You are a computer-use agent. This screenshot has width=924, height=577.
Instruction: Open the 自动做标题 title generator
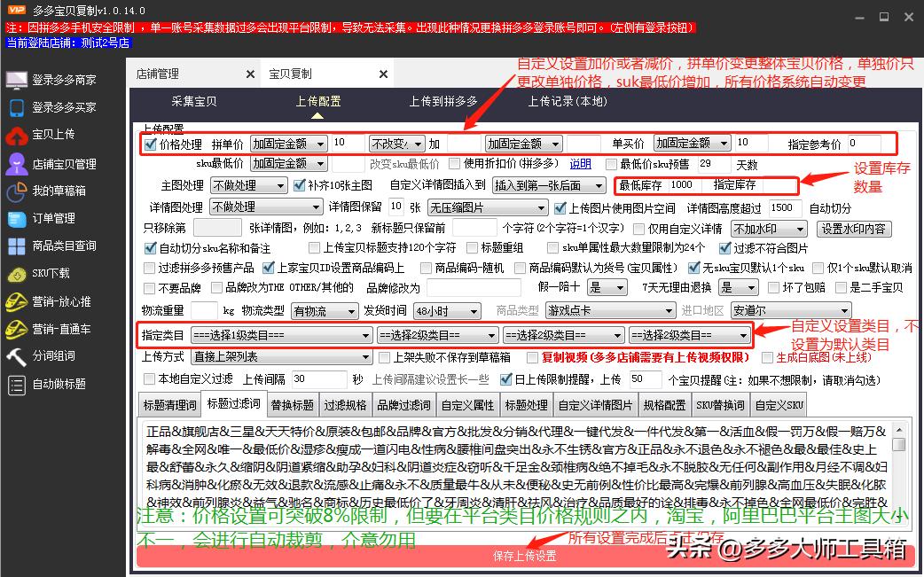[x=59, y=385]
